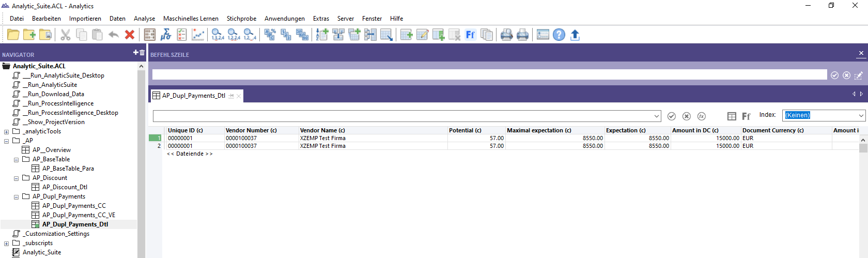Viewport: 868px width, 258px height.
Task: Click the blue Ff font icon in toolbar
Action: click(470, 35)
